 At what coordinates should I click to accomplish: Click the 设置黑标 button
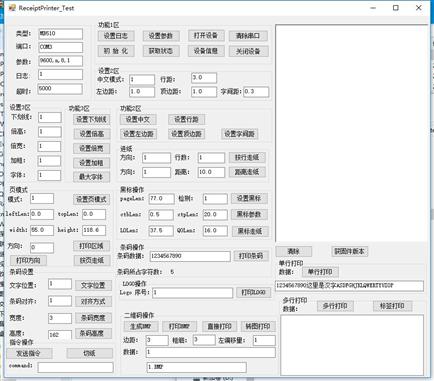point(249,198)
